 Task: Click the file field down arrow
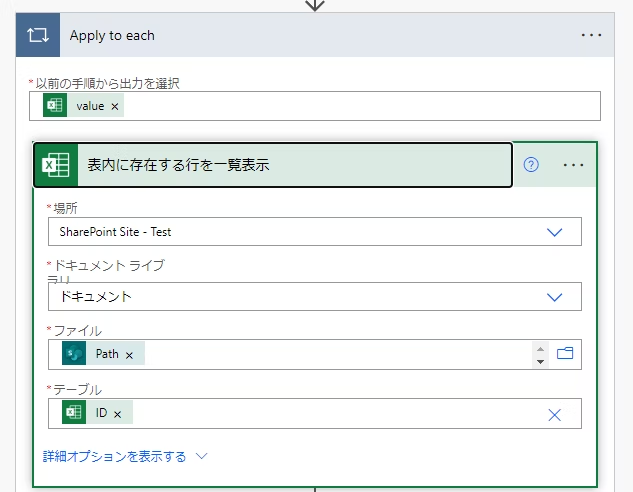point(541,362)
